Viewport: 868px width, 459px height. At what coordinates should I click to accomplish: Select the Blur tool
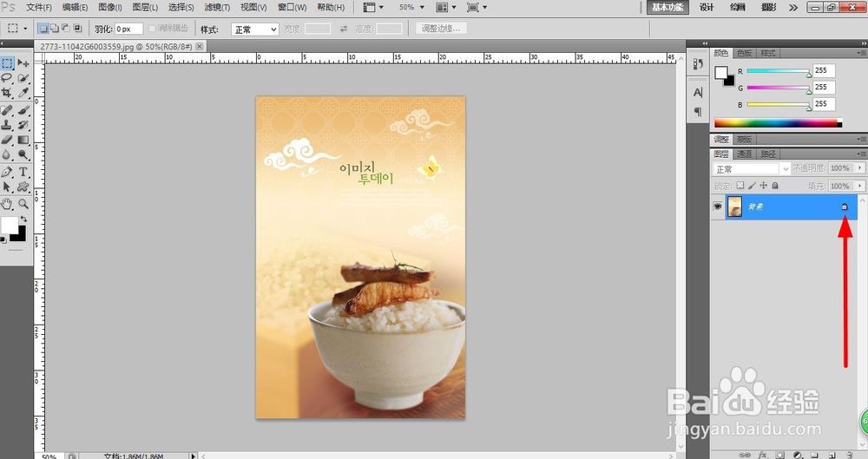[x=7, y=154]
